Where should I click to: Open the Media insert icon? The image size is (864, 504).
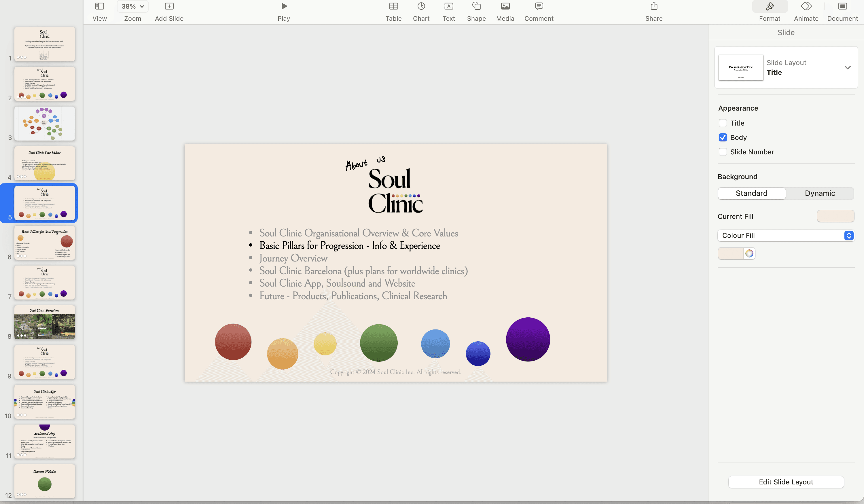505,6
